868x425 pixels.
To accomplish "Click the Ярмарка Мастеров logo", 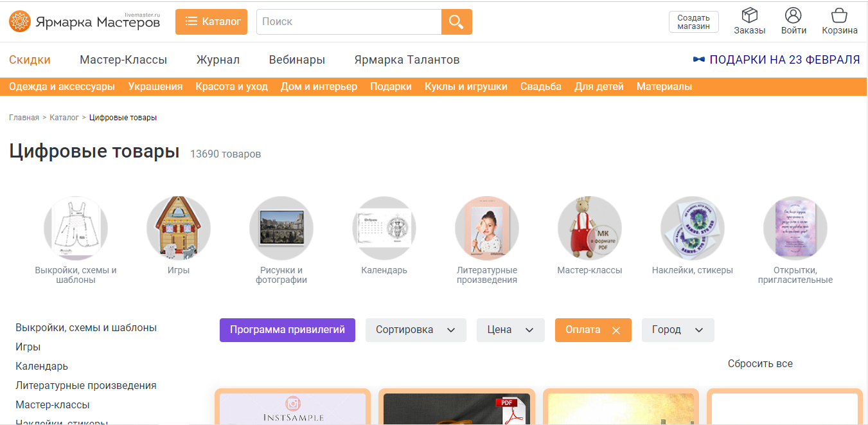I will point(85,22).
